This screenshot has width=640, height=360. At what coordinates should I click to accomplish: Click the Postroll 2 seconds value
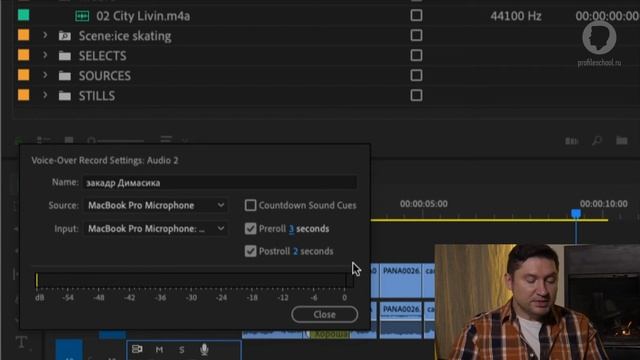[295, 251]
